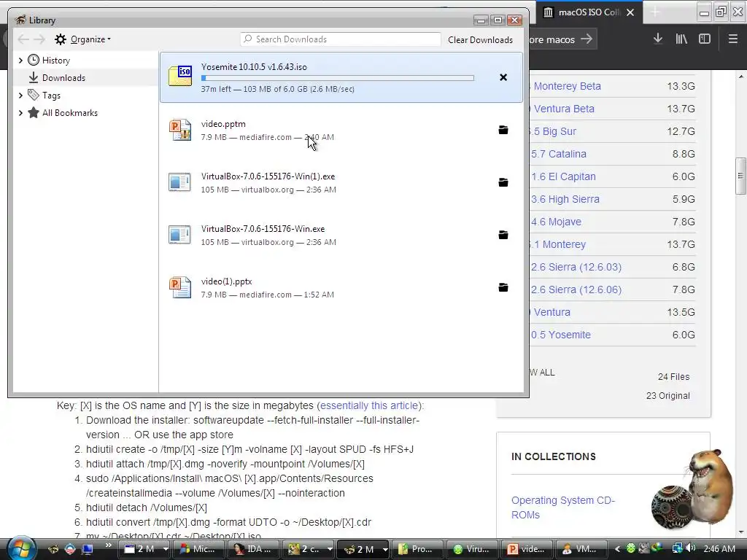Image resolution: width=747 pixels, height=560 pixels.
Task: Show VirtualBox-7.0.6-155176-Win(1).exe in folder
Action: (503, 182)
